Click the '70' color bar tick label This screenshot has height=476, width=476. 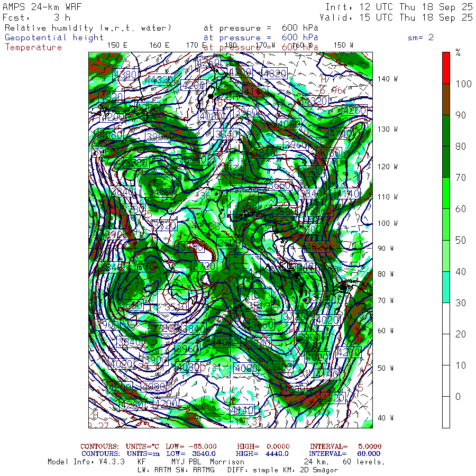pos(461,178)
